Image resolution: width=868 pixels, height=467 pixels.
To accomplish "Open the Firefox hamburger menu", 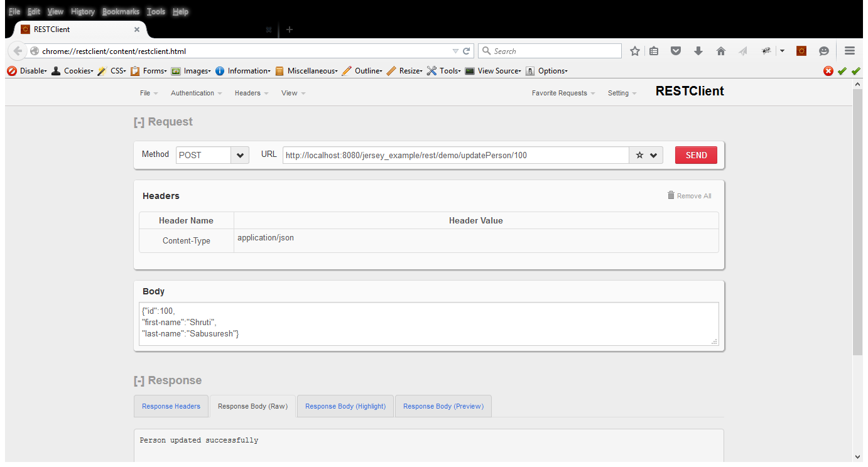I will coord(850,51).
